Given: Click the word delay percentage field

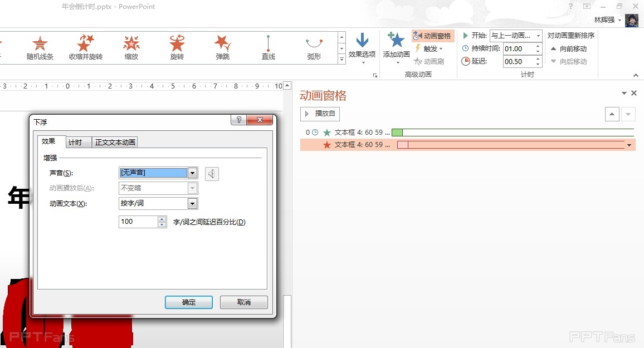Looking at the screenshot, I should tap(138, 222).
